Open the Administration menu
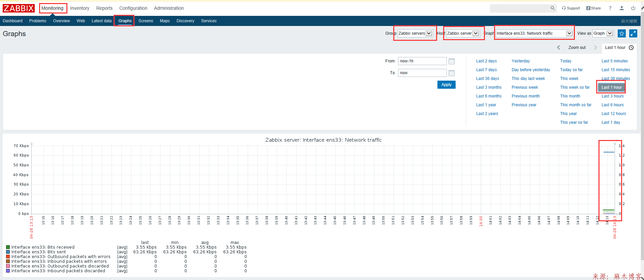Screen dimensions: 644x280 tap(169, 8)
